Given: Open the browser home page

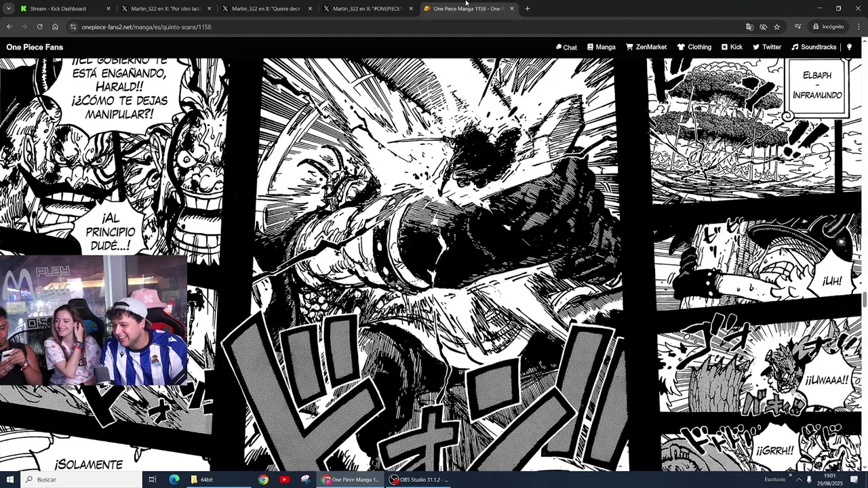Looking at the screenshot, I should coord(55,27).
